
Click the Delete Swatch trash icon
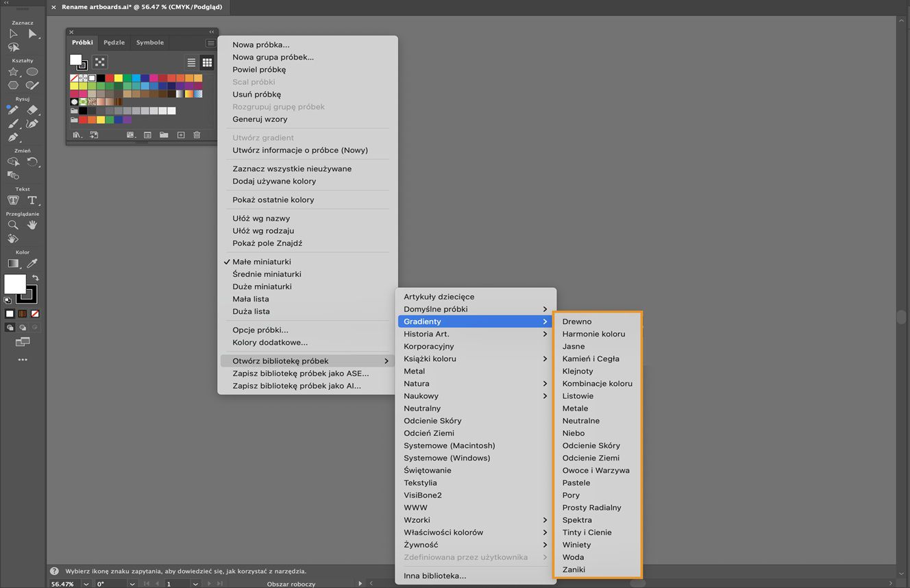[197, 135]
